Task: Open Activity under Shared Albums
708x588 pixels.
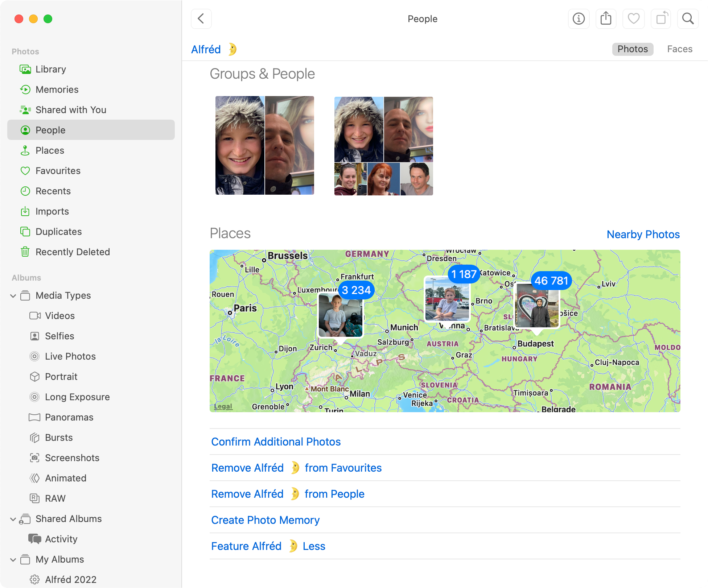Action: (91, 539)
